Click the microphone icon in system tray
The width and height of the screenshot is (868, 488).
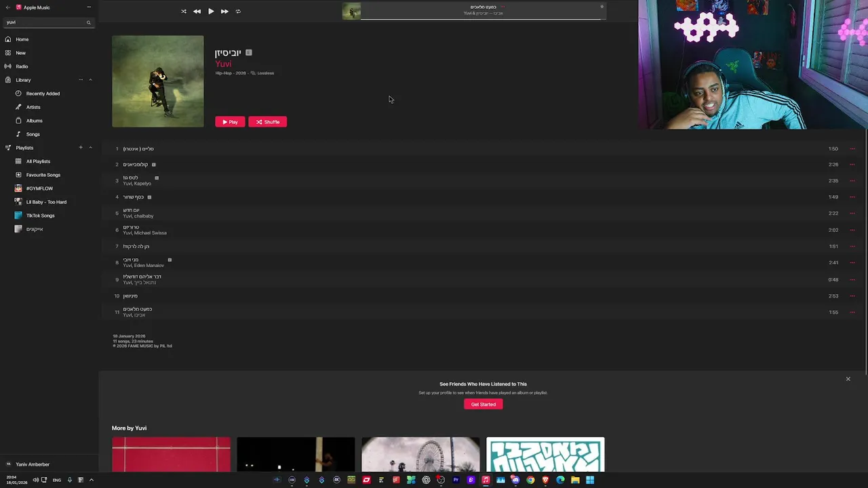[x=70, y=480]
